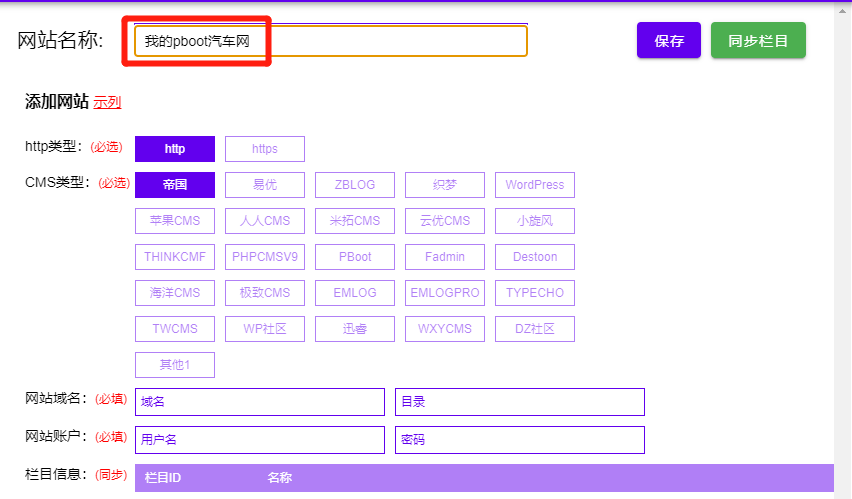This screenshot has width=852, height=499.
Task: Choose 织梦 CMS type
Action: [x=444, y=185]
